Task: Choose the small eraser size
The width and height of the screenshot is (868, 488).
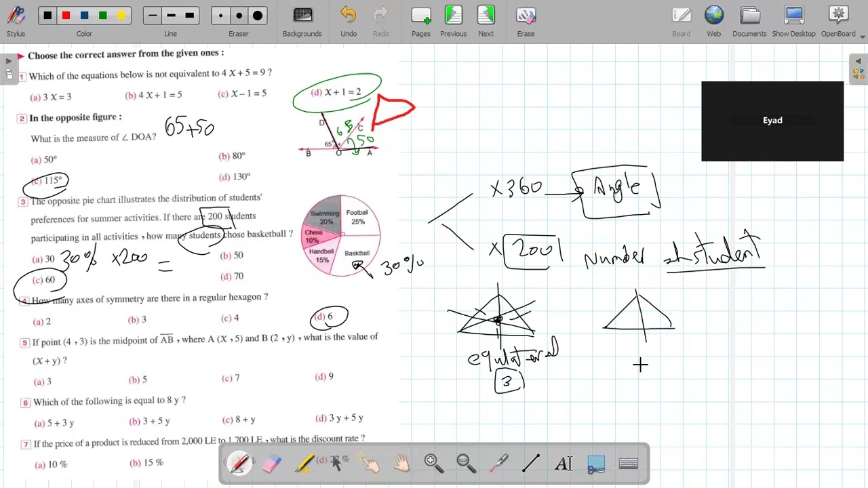Action: 220,16
